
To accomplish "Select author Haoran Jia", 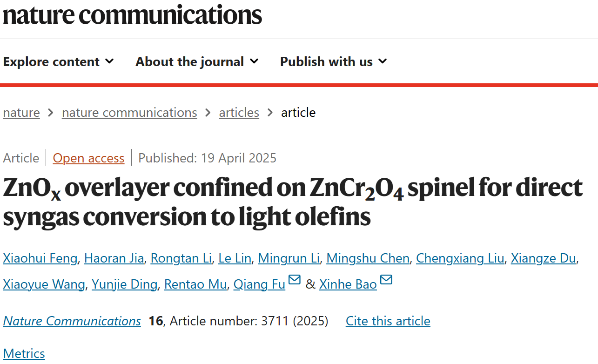I will 114,258.
